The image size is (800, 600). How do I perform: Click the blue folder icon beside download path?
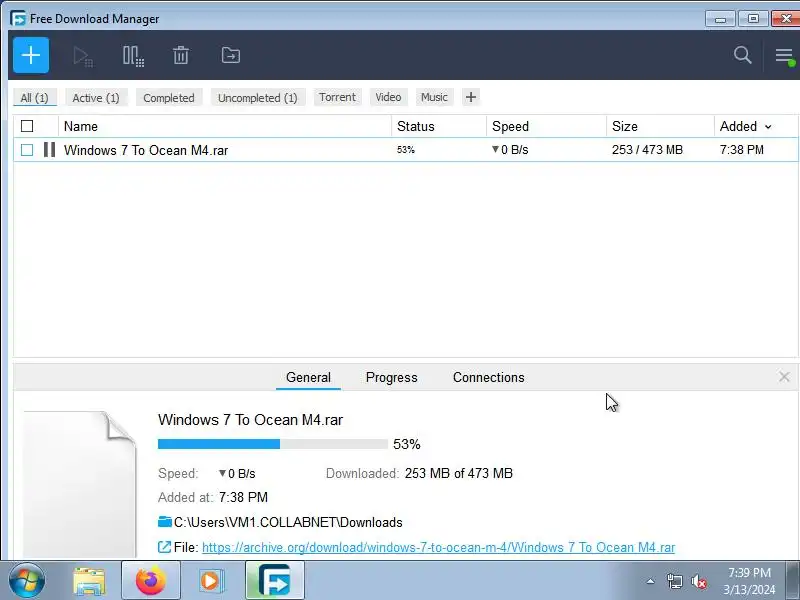(x=165, y=521)
